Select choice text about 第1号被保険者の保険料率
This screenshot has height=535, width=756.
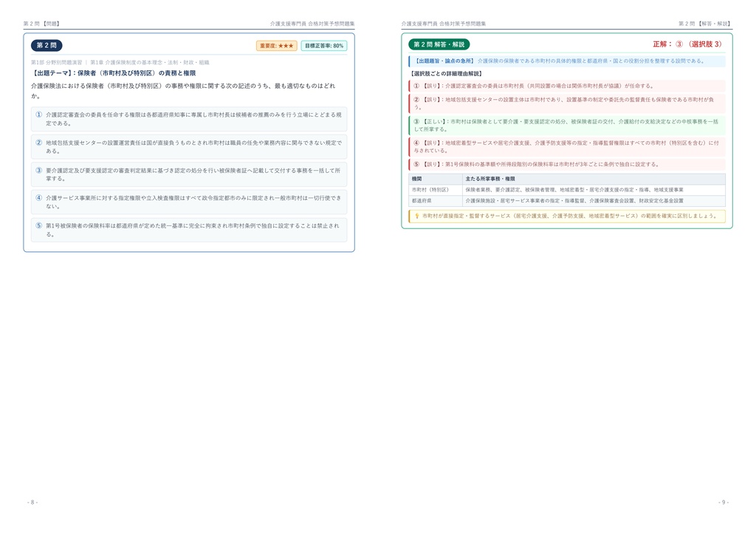[193, 230]
